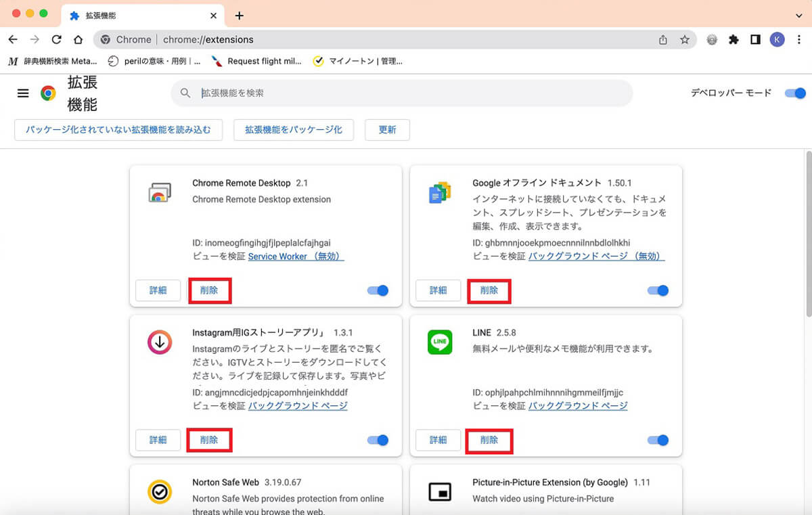Viewport: 812px width, 515px height.
Task: Click the green LINE extension icon
Action: (x=440, y=342)
